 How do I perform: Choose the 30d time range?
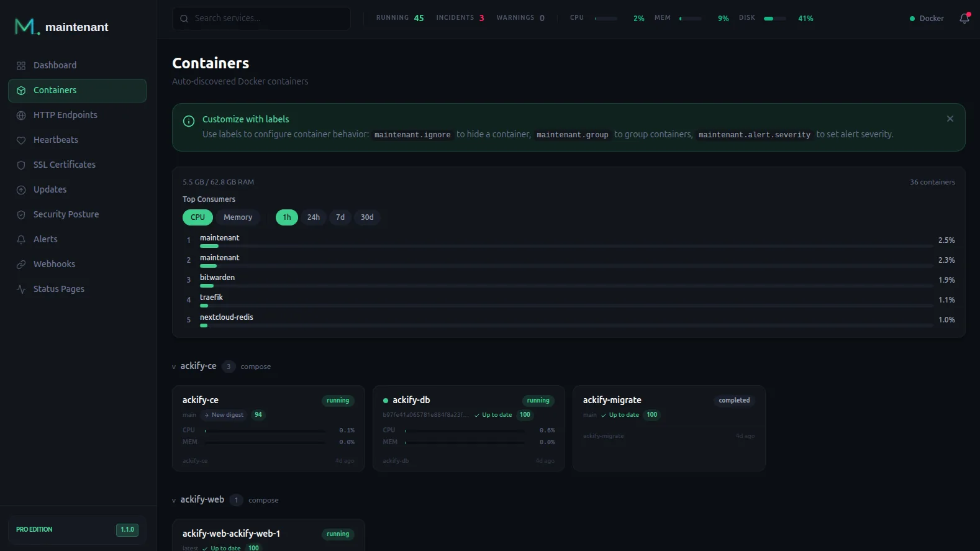click(367, 217)
